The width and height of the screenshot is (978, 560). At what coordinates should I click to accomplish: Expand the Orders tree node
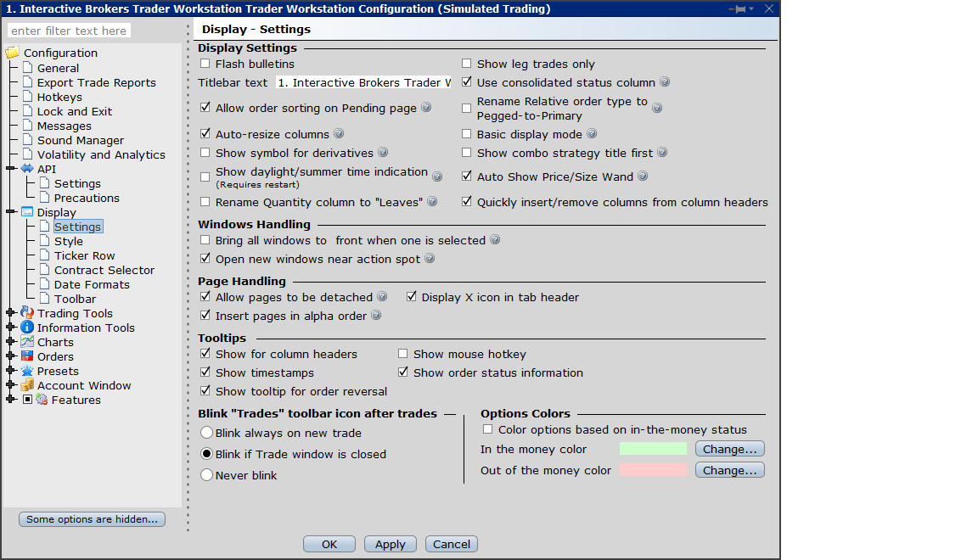tap(10, 356)
